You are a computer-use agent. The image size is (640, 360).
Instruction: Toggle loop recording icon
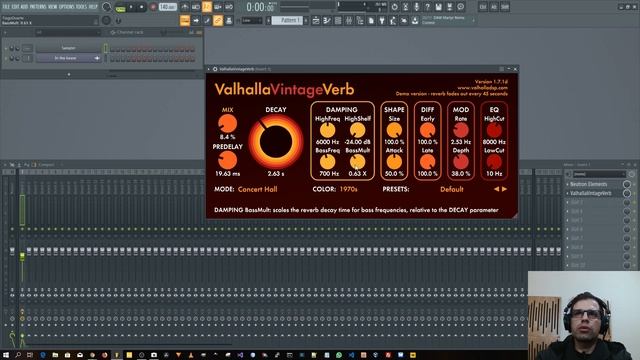(229, 7)
